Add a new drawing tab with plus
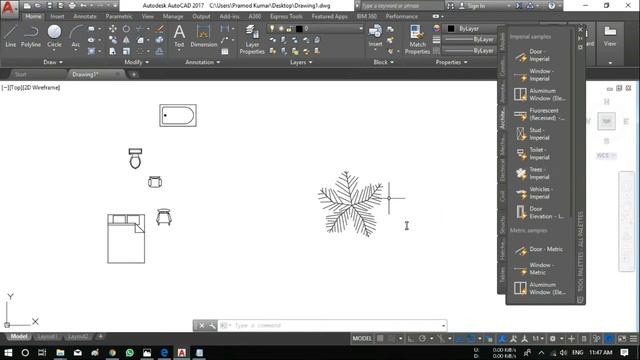Viewport: 640px width, 360px height. point(133,74)
